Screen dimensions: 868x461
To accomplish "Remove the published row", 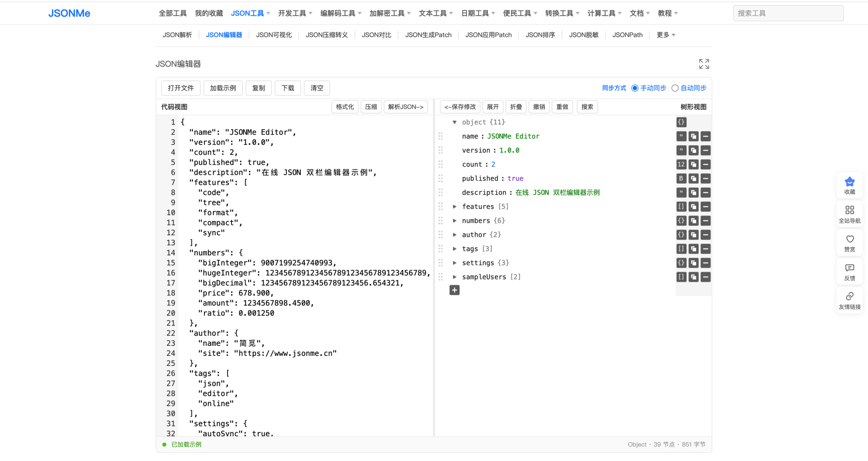I will pos(705,178).
